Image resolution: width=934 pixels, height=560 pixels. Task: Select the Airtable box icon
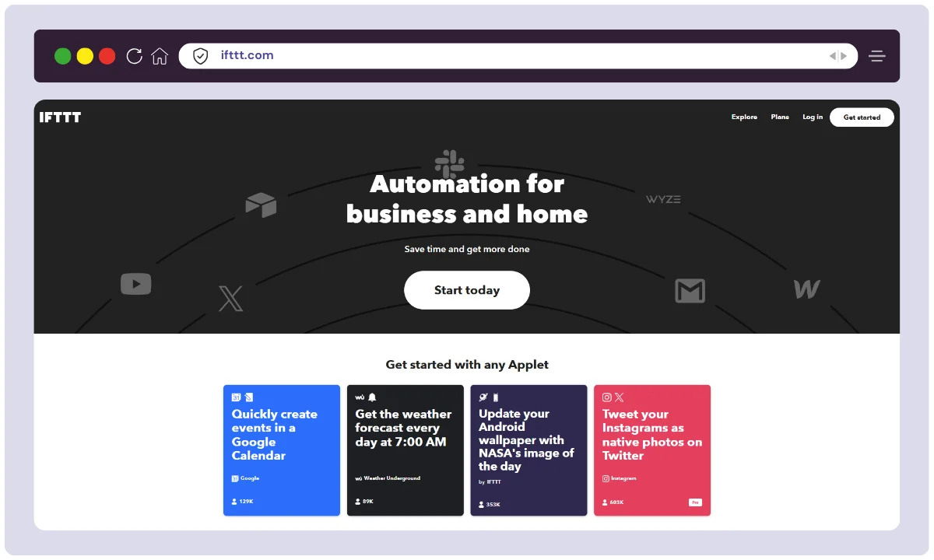point(261,205)
